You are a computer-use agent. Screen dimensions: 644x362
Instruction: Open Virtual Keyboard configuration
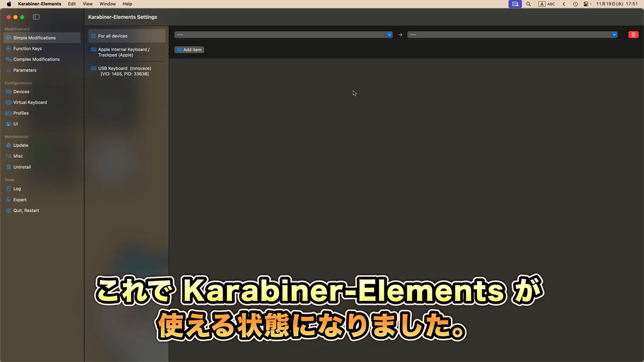click(30, 103)
